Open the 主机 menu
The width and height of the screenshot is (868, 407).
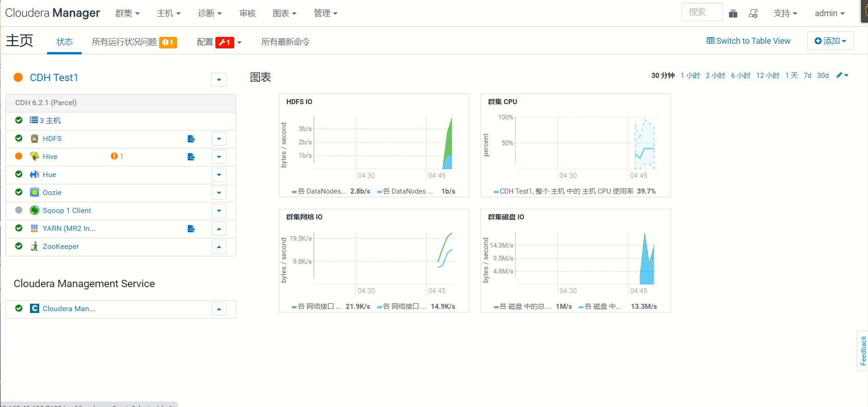coord(168,13)
